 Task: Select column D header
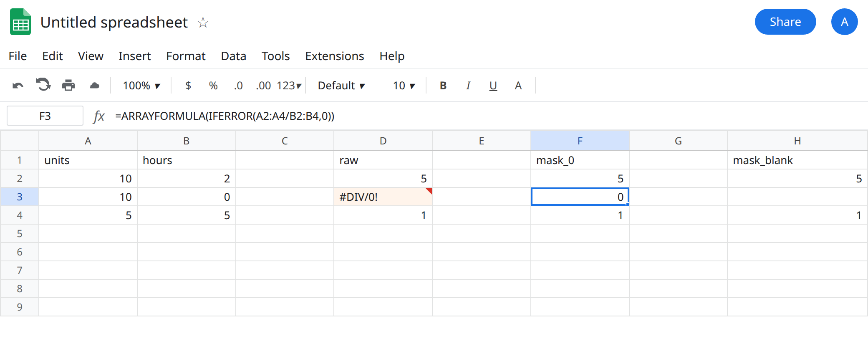click(x=383, y=141)
